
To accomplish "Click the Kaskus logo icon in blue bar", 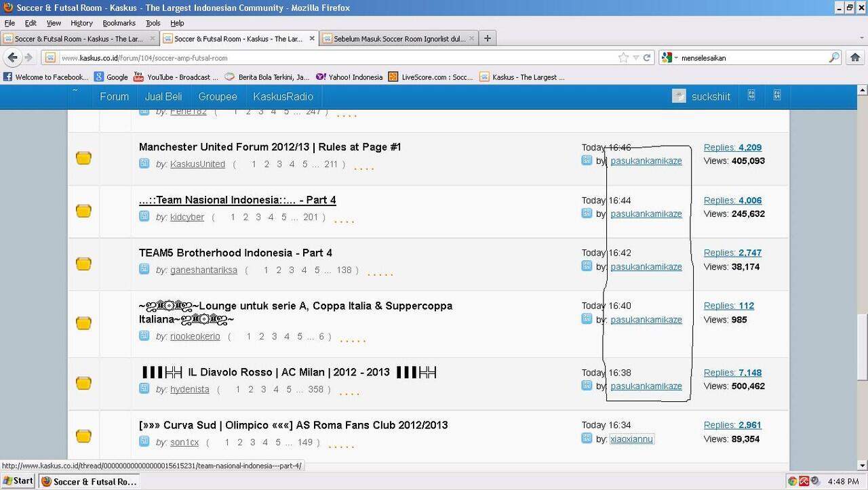I will tap(76, 92).
